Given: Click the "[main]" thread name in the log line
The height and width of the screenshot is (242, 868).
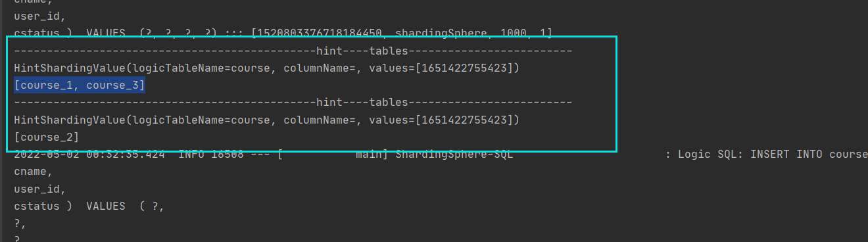Looking at the screenshot, I should coord(332,154).
